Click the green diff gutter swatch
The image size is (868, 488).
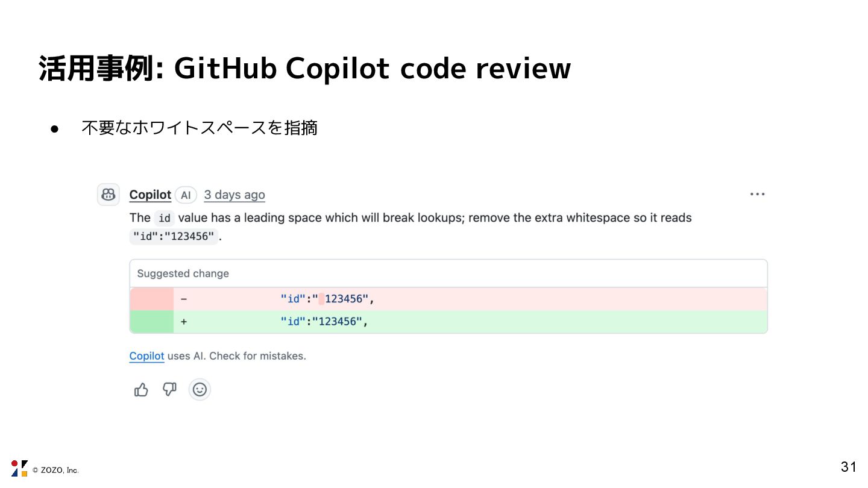coord(152,322)
